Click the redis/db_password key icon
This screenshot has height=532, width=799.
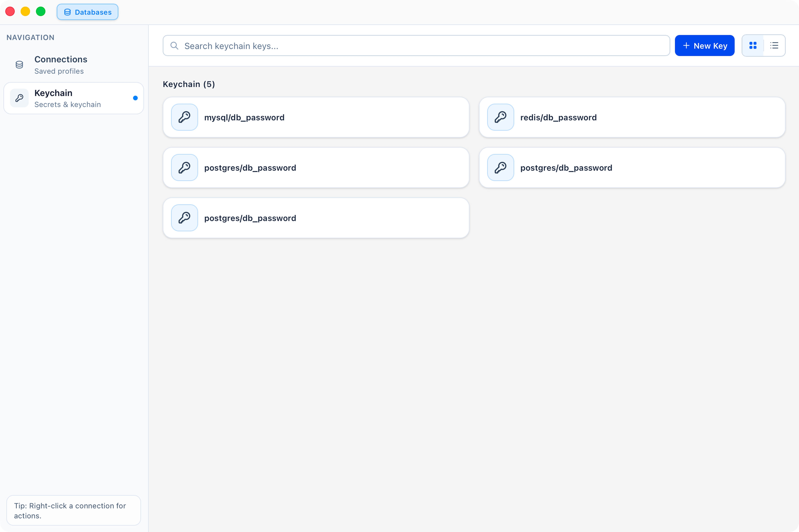[x=500, y=117]
